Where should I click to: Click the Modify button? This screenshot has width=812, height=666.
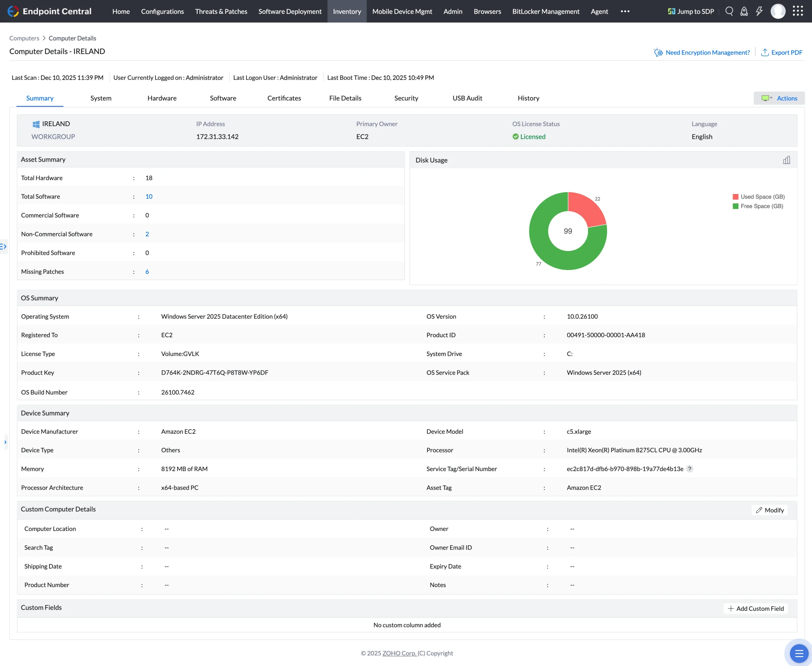tap(769, 510)
